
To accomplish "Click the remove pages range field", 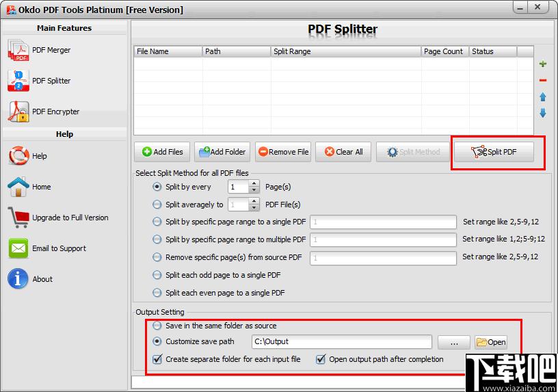I will pos(383,258).
